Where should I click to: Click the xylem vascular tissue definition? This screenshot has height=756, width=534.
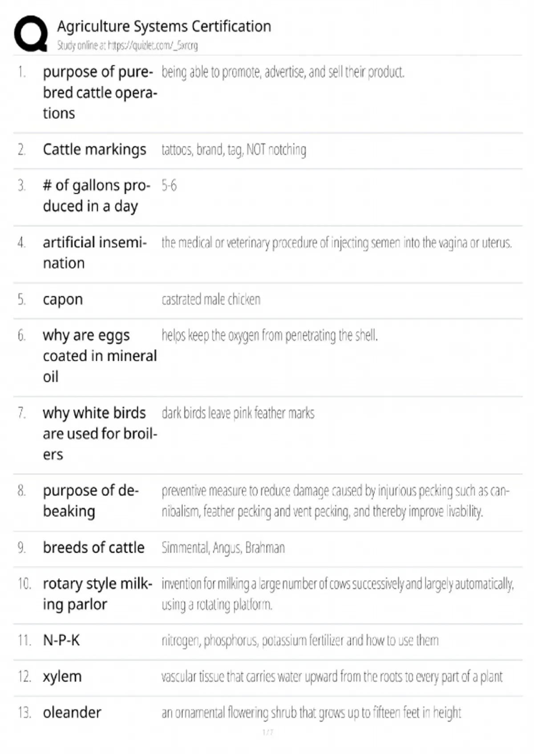tap(332, 676)
